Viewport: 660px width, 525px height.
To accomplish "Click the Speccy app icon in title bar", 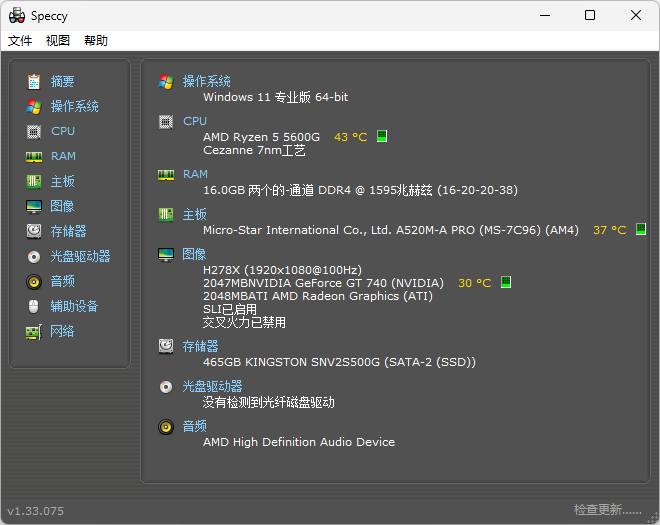I will coord(16,16).
